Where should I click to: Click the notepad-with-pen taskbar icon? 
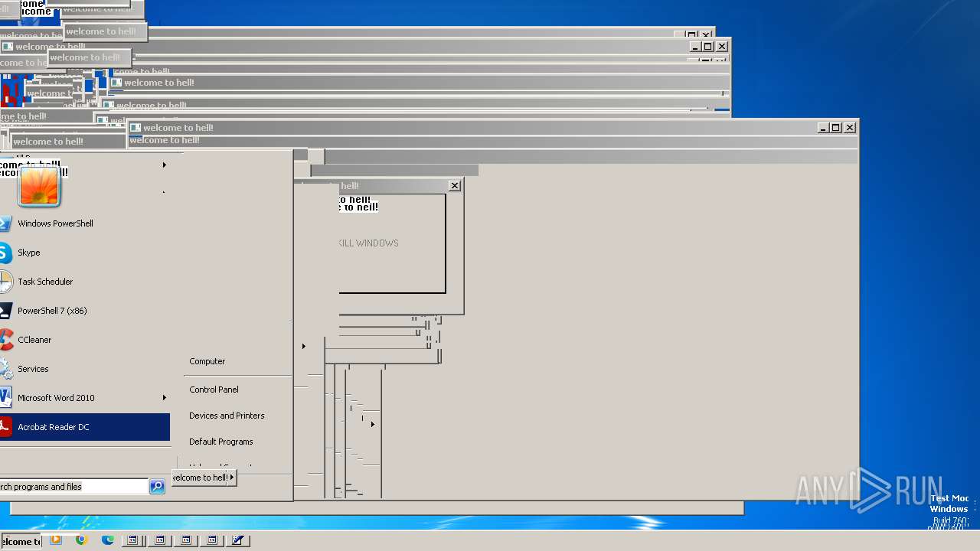(x=238, y=540)
